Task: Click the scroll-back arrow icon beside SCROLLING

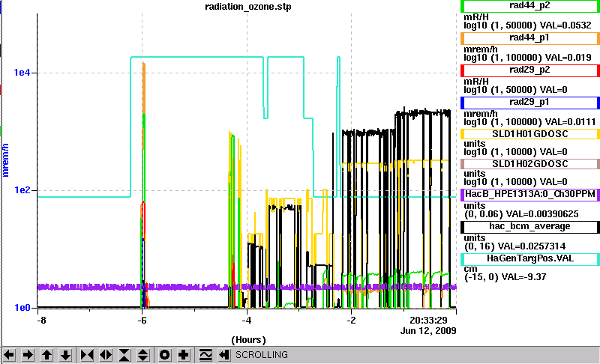Action: tap(224, 355)
